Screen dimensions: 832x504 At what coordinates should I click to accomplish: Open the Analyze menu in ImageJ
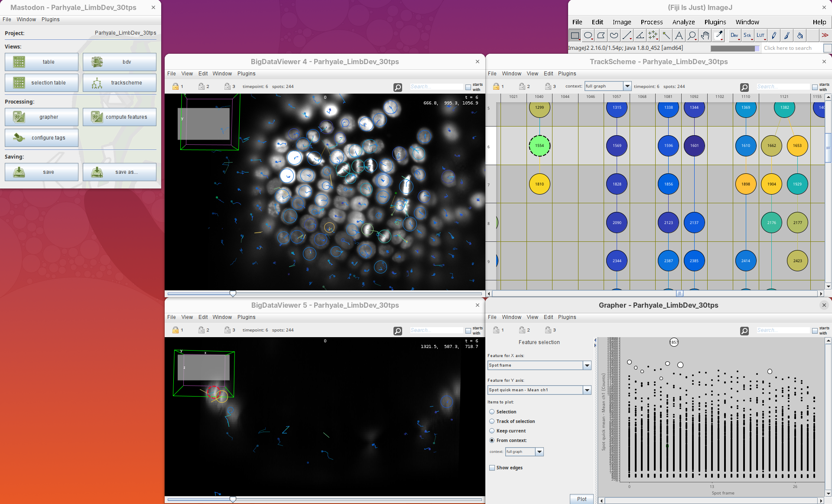pos(683,22)
